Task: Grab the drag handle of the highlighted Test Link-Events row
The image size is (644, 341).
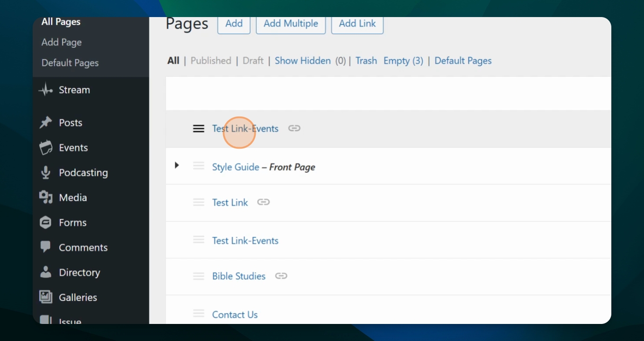Action: [198, 129]
